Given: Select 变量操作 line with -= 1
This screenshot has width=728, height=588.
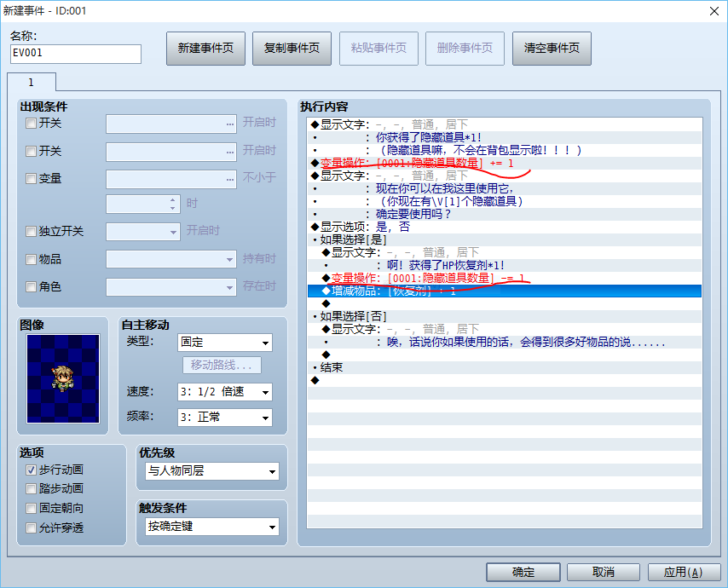Looking at the screenshot, I should pyautogui.click(x=504, y=278).
